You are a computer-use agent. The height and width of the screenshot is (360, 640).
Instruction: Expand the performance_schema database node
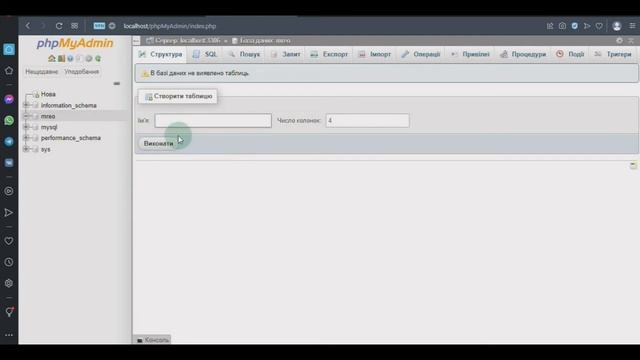(x=26, y=138)
